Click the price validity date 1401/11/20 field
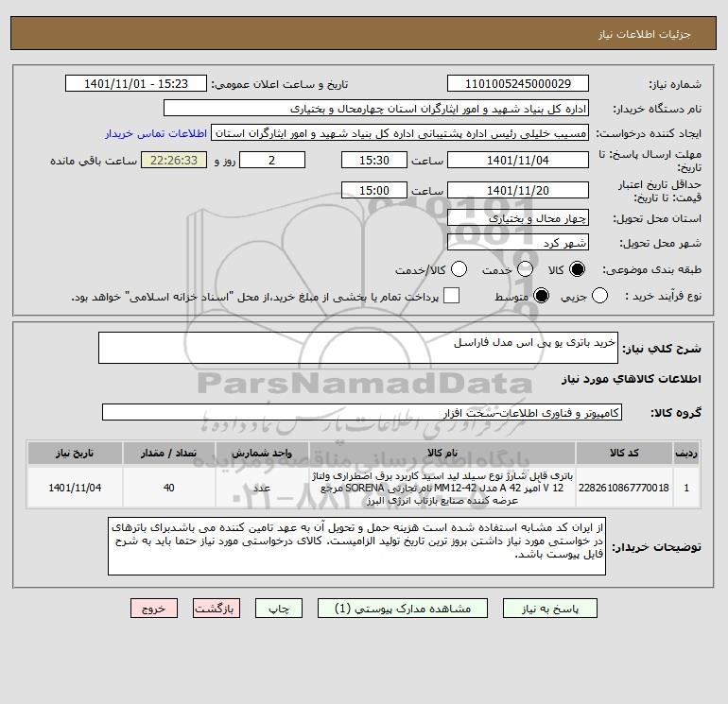The height and width of the screenshot is (704, 728). tap(518, 190)
